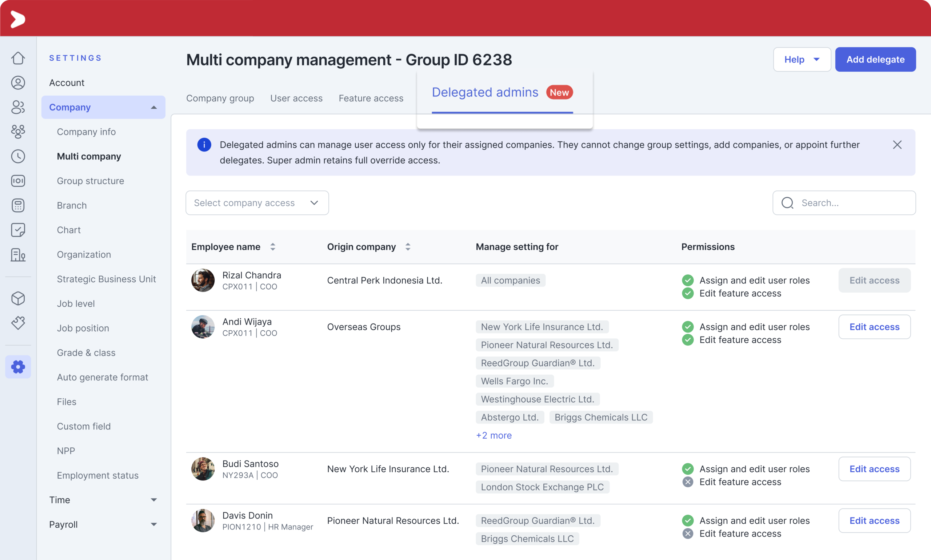This screenshot has height=560, width=931.
Task: Sort by Origin company column
Action: pos(408,247)
